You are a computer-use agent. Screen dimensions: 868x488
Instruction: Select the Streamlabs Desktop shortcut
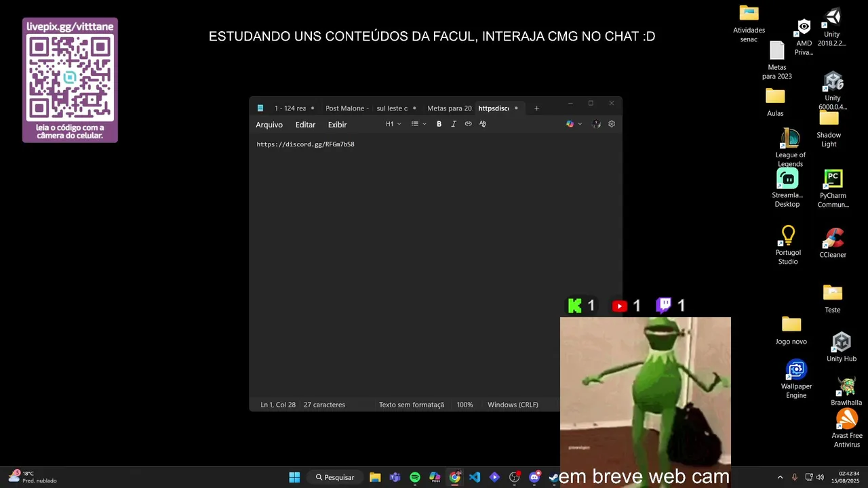point(787,188)
